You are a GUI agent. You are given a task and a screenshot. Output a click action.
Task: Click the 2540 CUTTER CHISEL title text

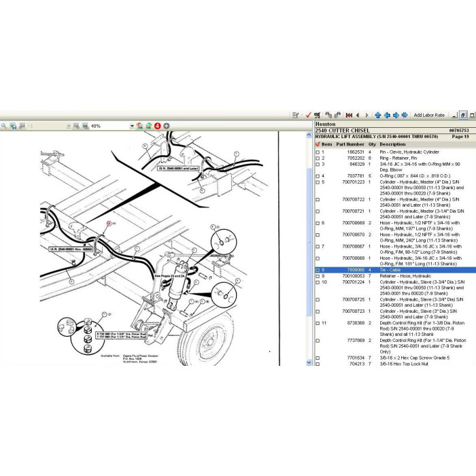(x=342, y=131)
